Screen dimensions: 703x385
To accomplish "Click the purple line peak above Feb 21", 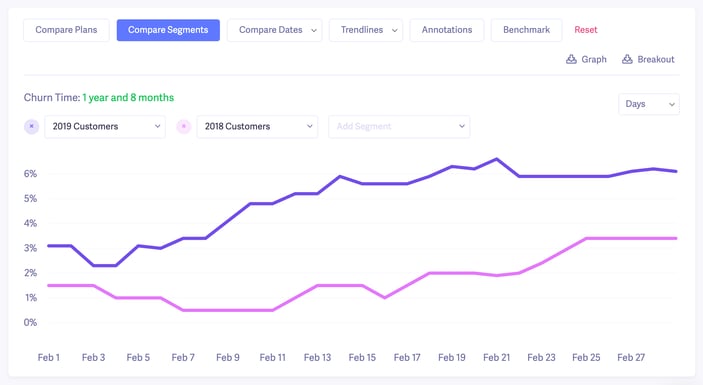I will click(497, 159).
